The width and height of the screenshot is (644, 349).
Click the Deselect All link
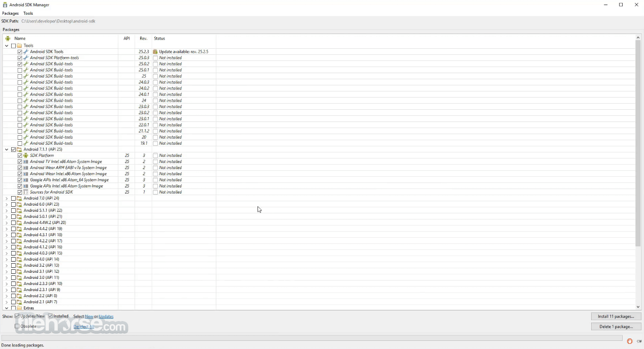point(84,327)
